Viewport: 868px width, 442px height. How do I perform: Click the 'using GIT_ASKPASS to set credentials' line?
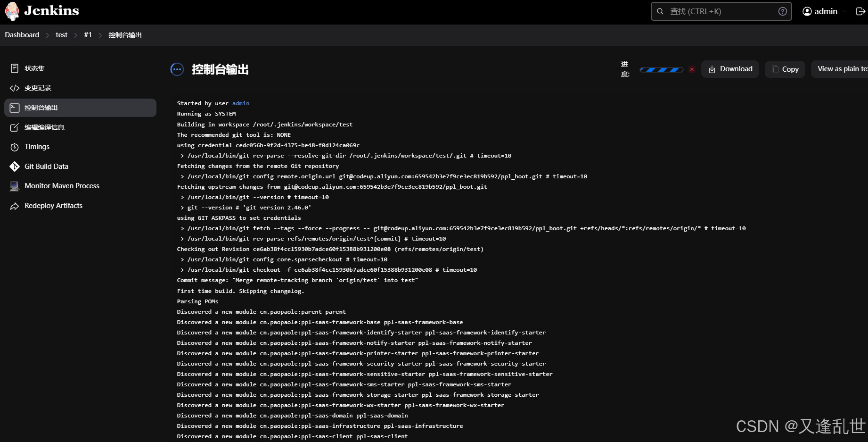tap(239, 218)
